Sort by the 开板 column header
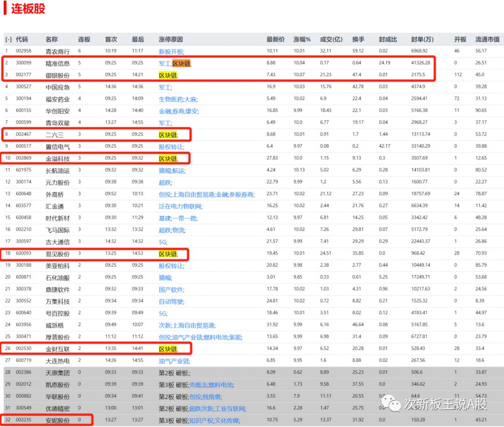The image size is (504, 427). (460, 40)
